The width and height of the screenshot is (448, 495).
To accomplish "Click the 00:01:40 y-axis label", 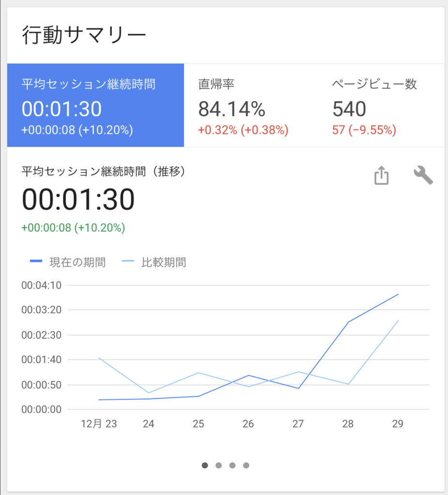I will pyautogui.click(x=42, y=360).
